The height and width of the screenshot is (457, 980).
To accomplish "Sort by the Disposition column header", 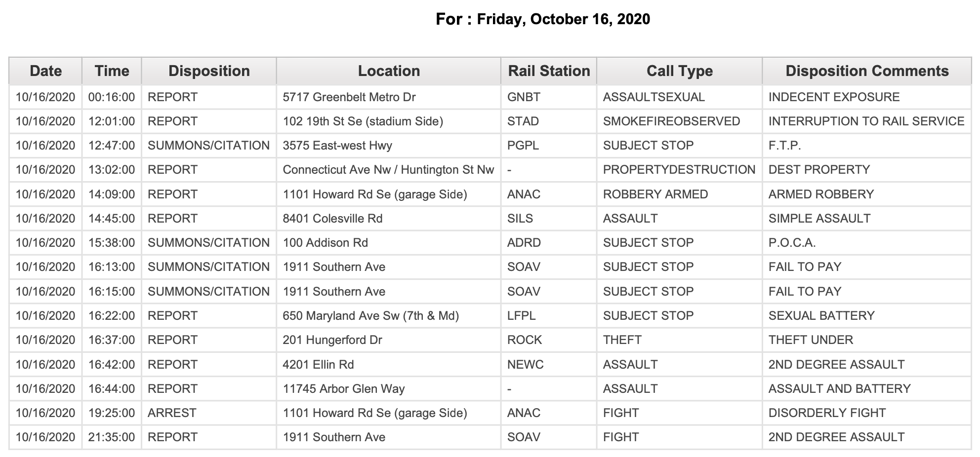I will click(209, 71).
